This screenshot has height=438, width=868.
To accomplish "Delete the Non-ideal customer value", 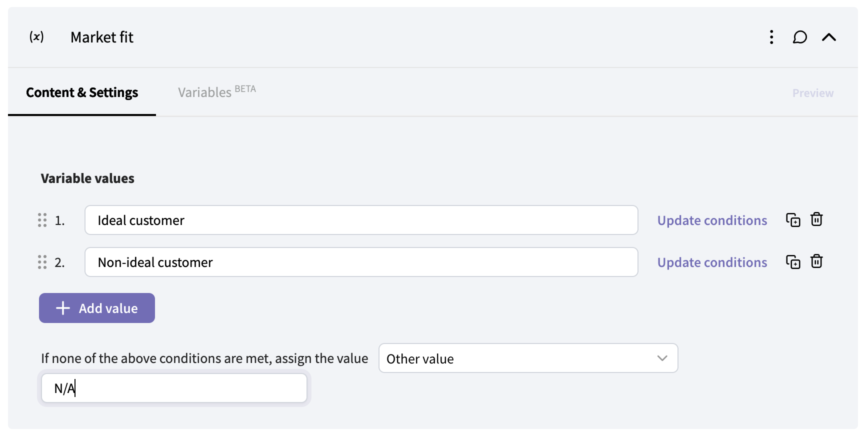I will [816, 261].
